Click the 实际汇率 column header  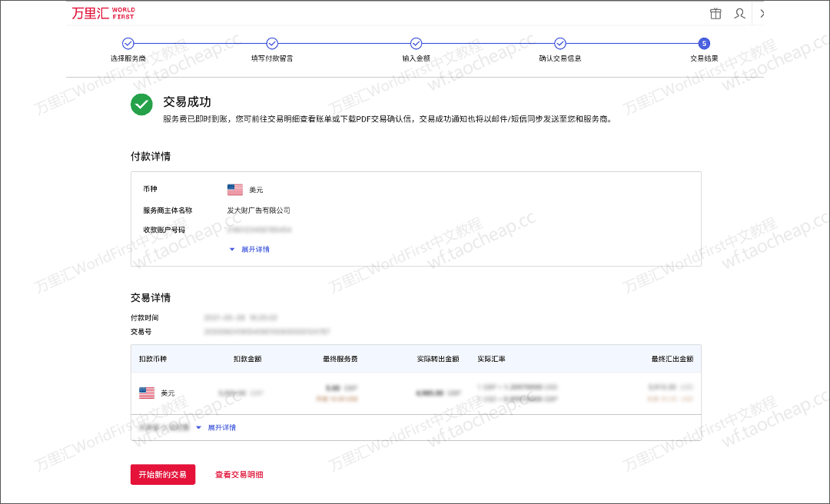[x=491, y=359]
